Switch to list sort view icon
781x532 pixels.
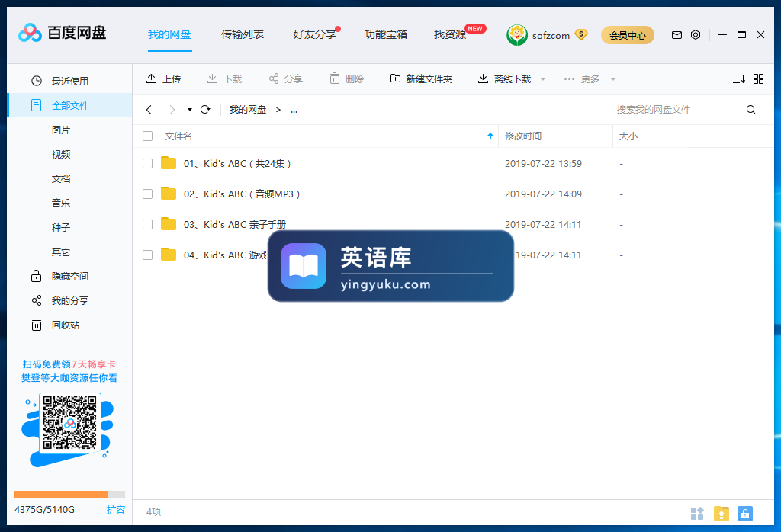pos(738,79)
